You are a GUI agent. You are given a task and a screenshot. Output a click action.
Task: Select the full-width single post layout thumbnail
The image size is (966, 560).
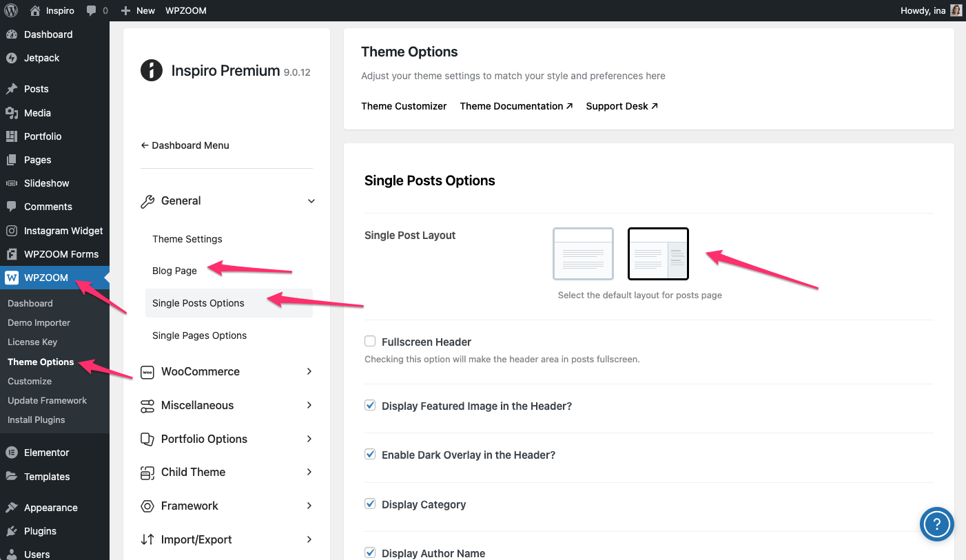pos(583,253)
